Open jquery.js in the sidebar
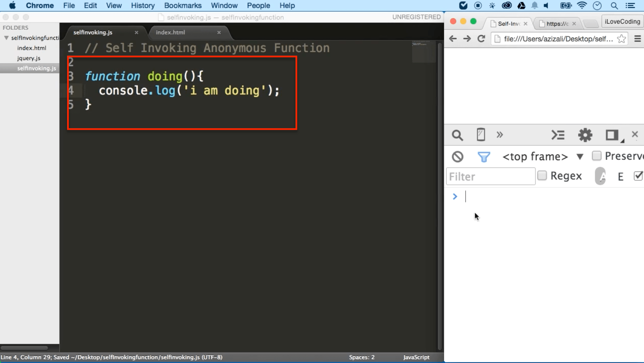 point(29,58)
